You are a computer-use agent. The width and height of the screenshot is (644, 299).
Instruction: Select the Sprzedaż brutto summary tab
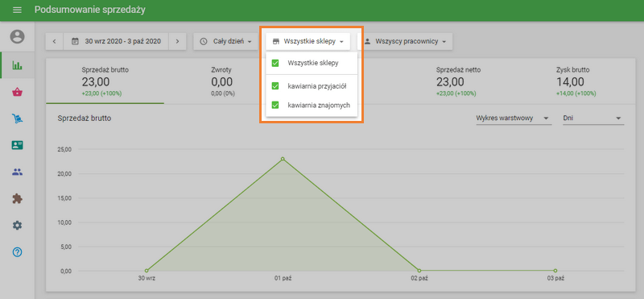tap(105, 81)
